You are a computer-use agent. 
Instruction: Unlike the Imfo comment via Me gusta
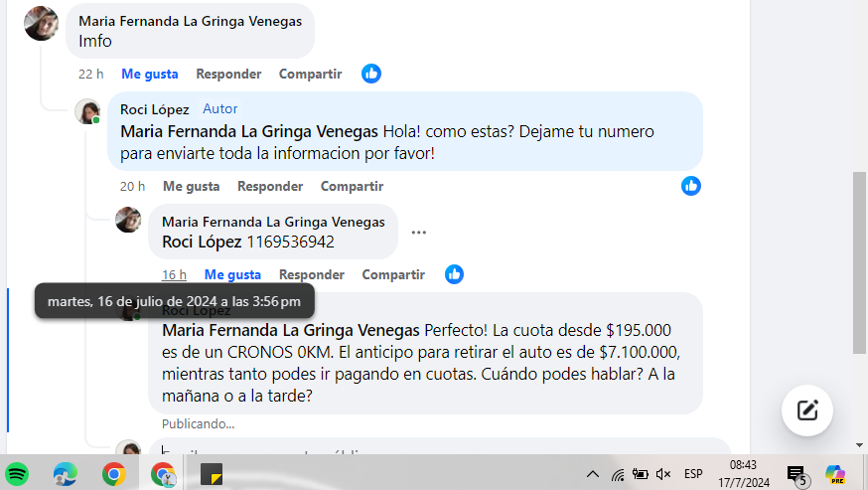(x=149, y=74)
